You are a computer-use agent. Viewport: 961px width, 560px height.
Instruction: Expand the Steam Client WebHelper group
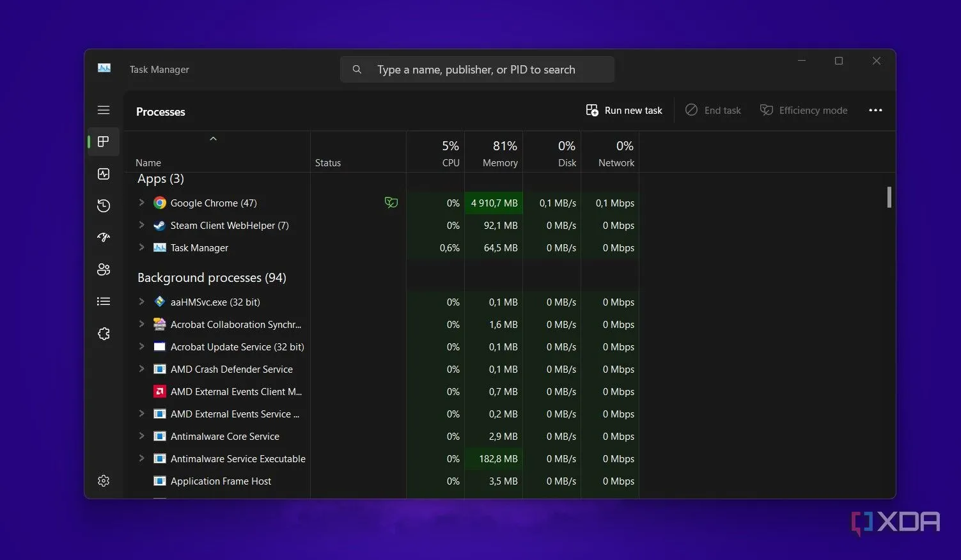(141, 225)
